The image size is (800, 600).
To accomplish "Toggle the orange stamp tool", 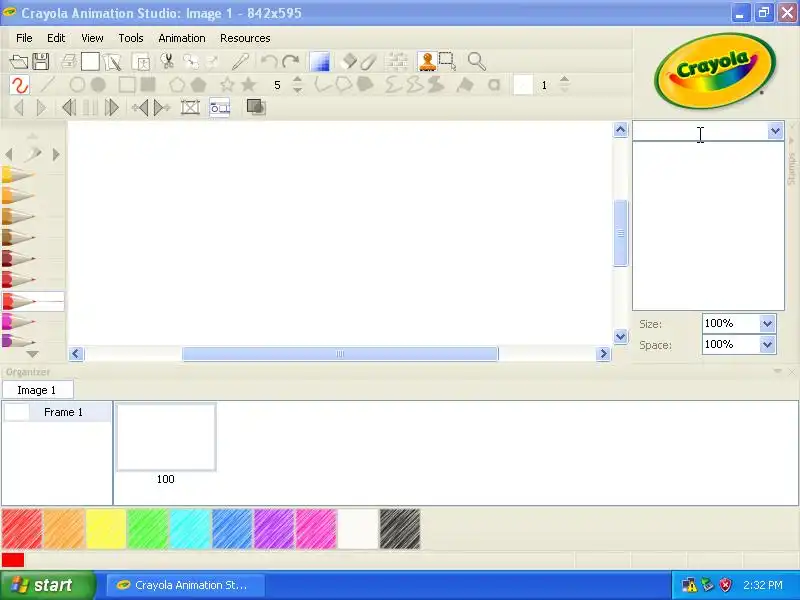I will (427, 61).
